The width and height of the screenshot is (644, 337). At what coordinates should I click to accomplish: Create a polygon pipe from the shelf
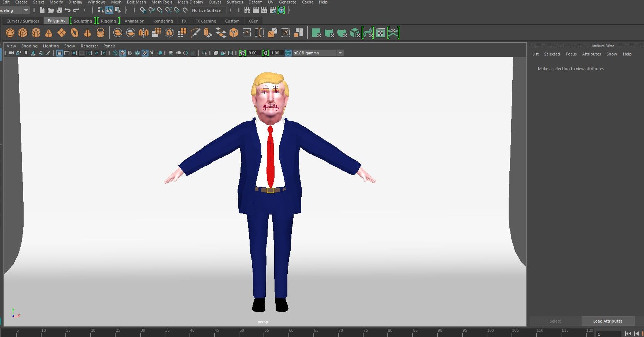[100, 33]
